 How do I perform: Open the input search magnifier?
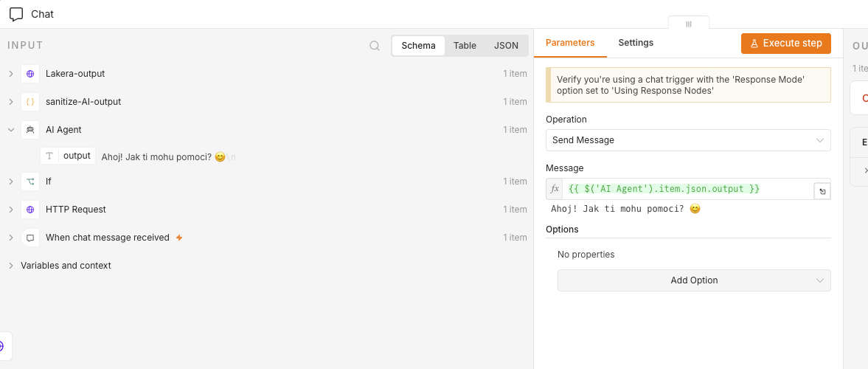click(x=375, y=46)
